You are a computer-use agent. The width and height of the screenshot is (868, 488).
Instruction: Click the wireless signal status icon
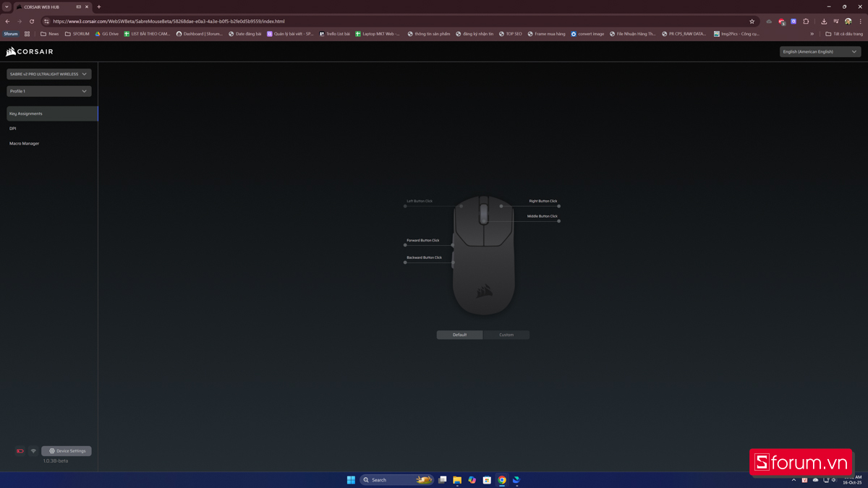pyautogui.click(x=33, y=451)
